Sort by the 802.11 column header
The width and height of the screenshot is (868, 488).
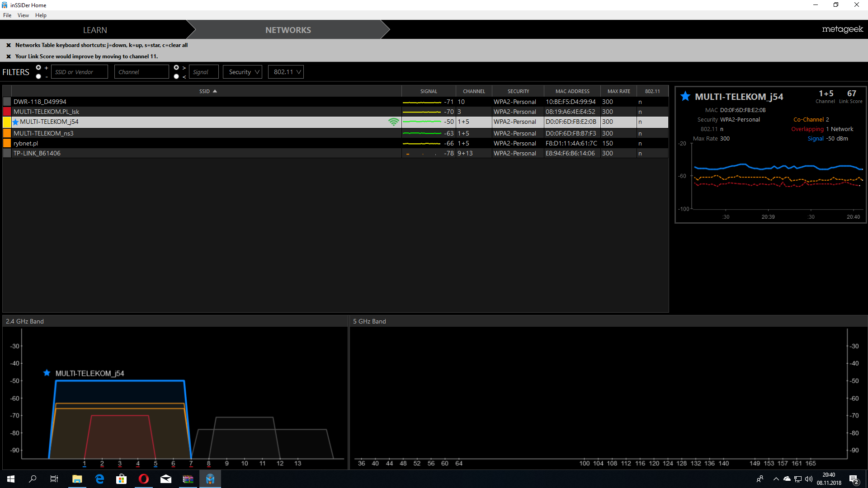652,91
